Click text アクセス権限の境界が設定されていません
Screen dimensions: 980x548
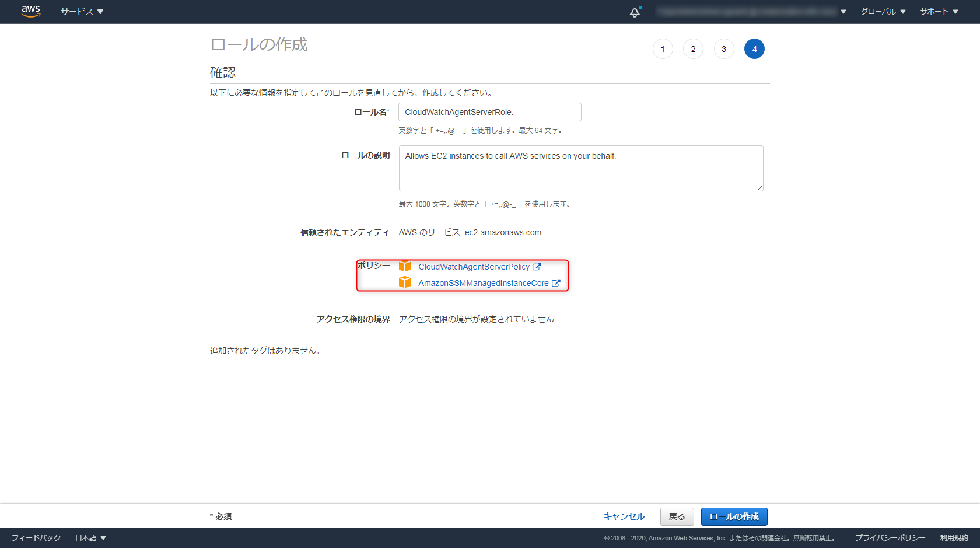pos(476,319)
